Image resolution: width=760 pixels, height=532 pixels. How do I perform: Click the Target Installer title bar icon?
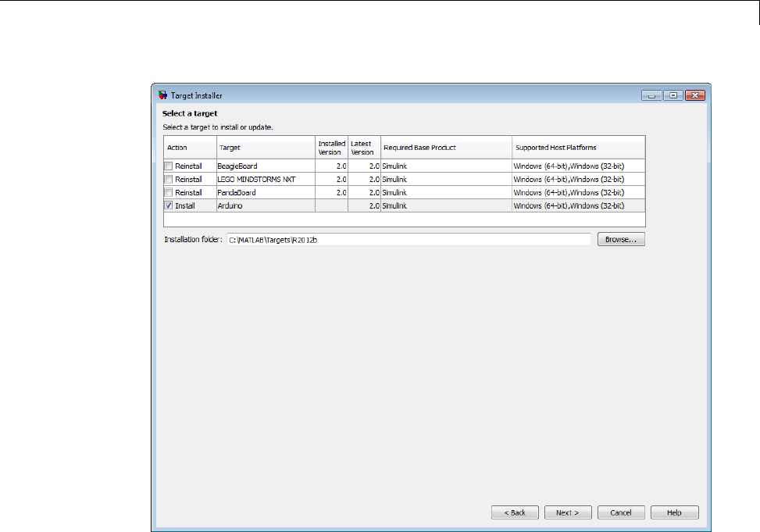(162, 95)
